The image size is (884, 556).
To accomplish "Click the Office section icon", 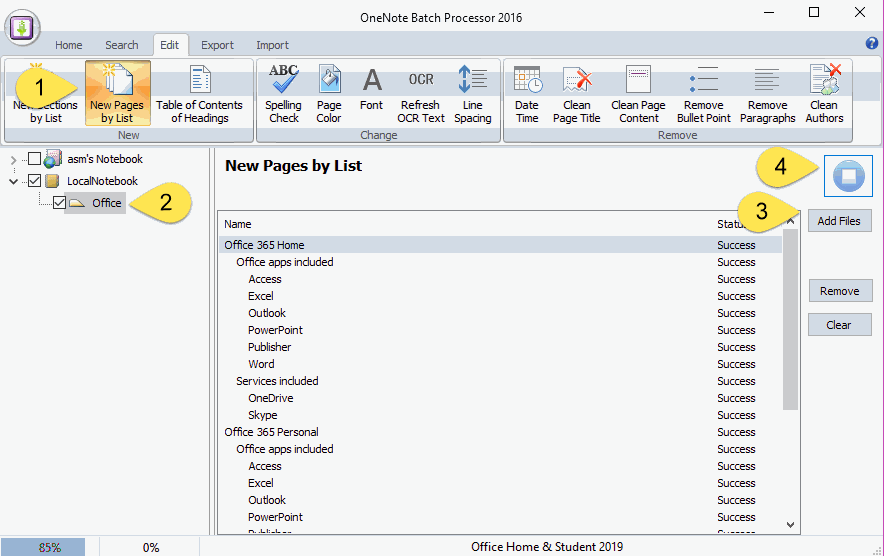I will pos(77,203).
